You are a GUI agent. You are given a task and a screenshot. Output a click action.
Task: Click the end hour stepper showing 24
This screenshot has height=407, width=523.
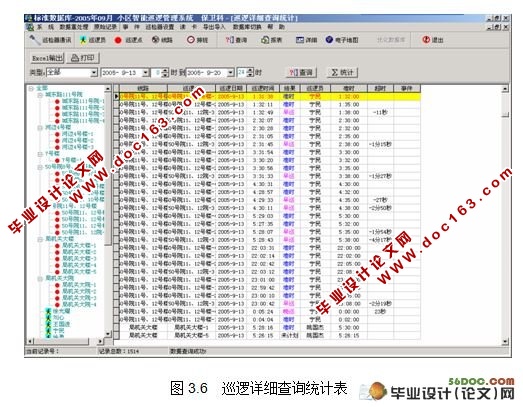[245, 72]
